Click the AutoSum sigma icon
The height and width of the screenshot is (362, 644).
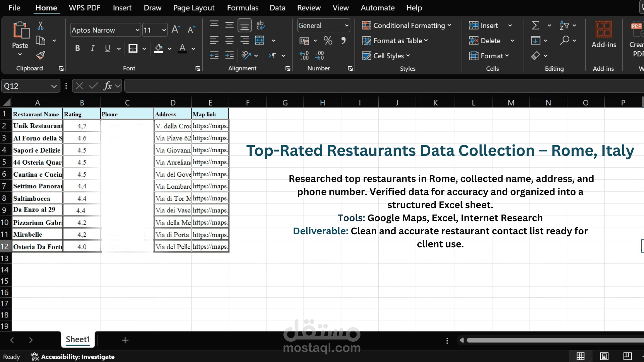(536, 25)
